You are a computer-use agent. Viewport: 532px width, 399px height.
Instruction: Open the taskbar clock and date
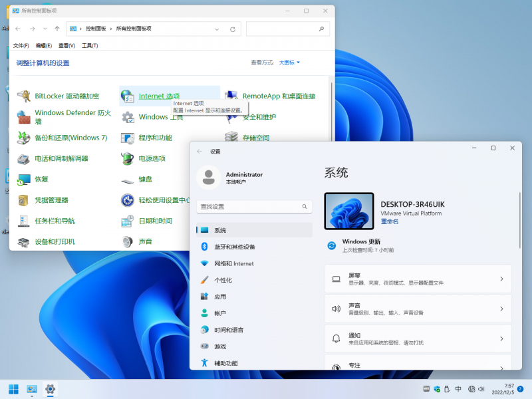(503, 389)
